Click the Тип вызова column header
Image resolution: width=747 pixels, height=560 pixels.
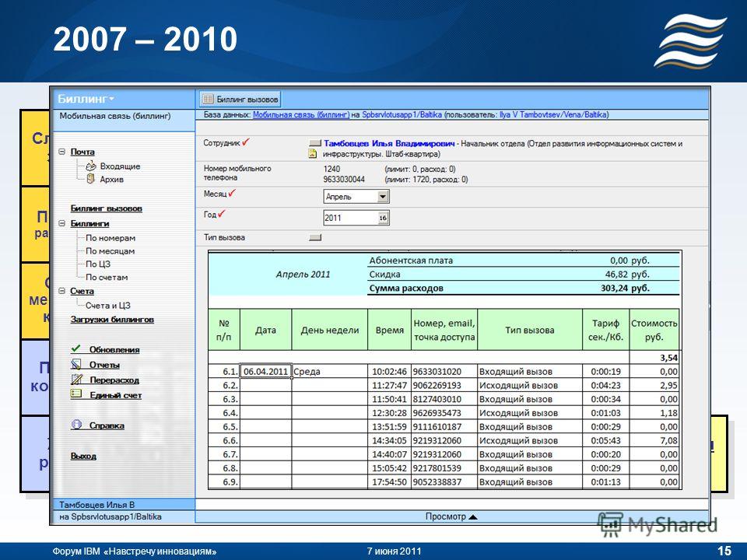(529, 330)
